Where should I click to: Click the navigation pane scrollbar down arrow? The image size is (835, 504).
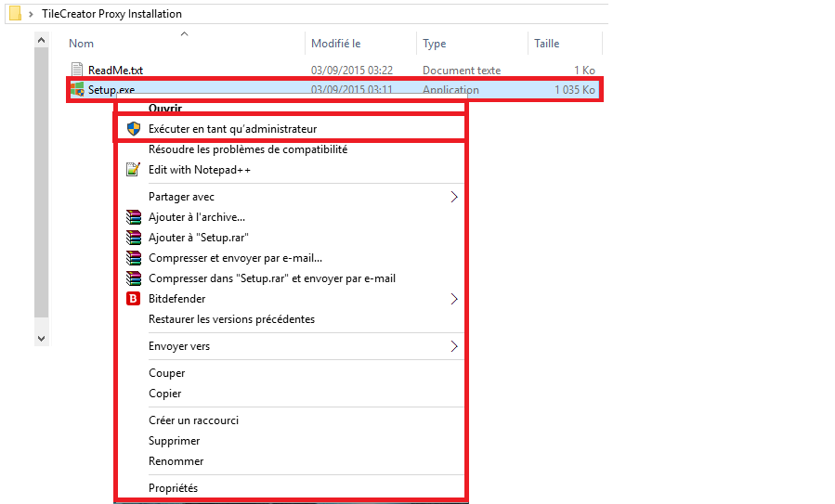click(x=41, y=338)
